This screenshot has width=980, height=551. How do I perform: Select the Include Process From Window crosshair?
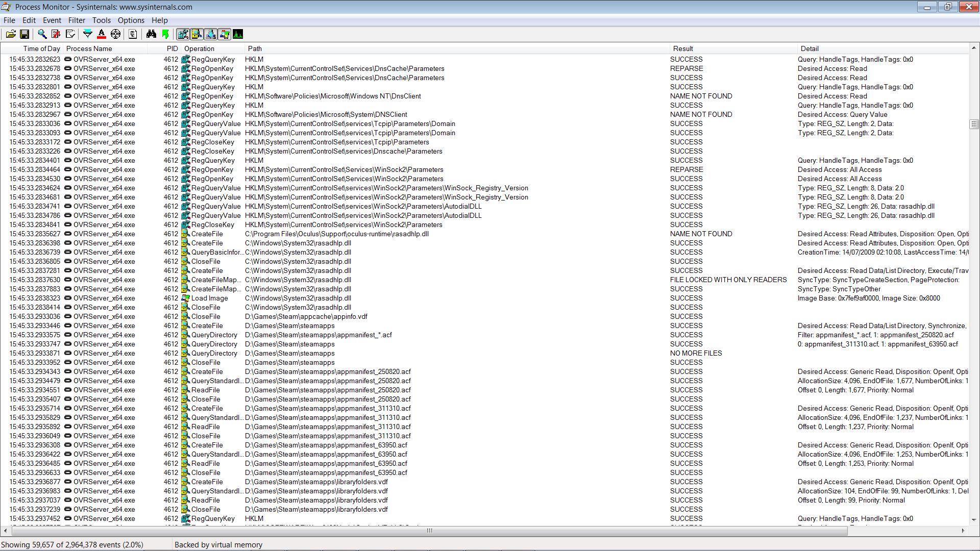pos(116,34)
